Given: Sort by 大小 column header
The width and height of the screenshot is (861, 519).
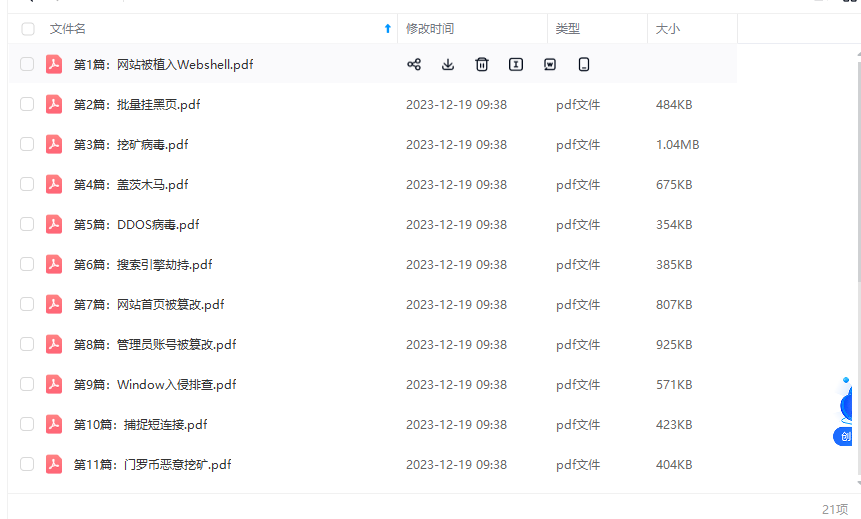Looking at the screenshot, I should point(668,29).
